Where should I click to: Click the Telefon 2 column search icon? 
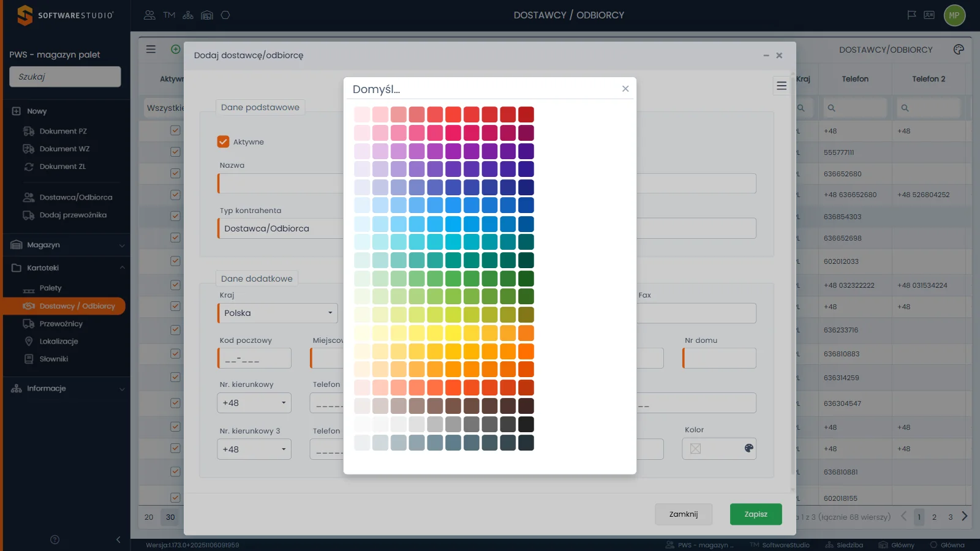(905, 108)
